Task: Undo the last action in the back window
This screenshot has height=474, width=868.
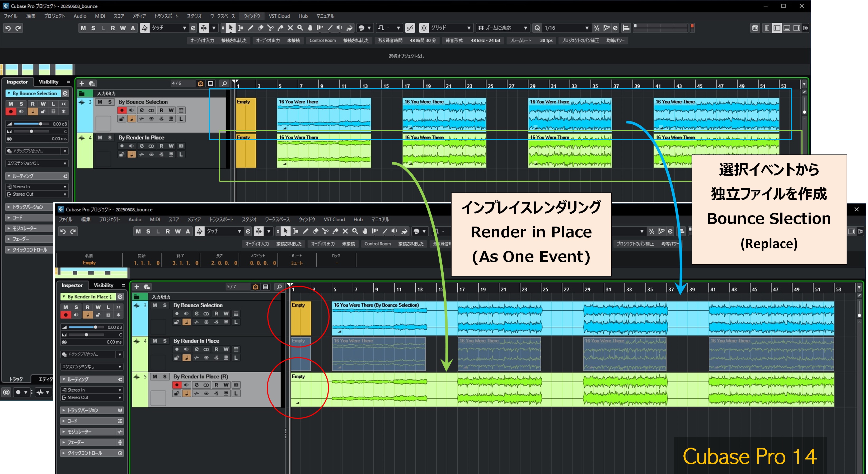Action: [8, 28]
